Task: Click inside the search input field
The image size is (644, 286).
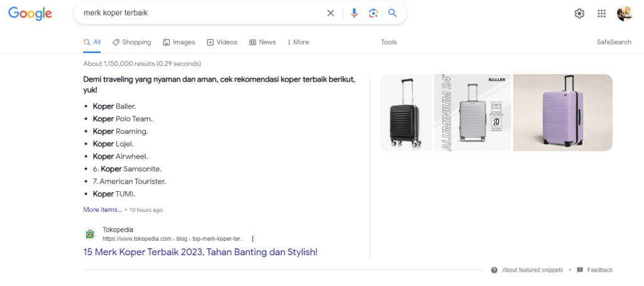Action: (201, 13)
